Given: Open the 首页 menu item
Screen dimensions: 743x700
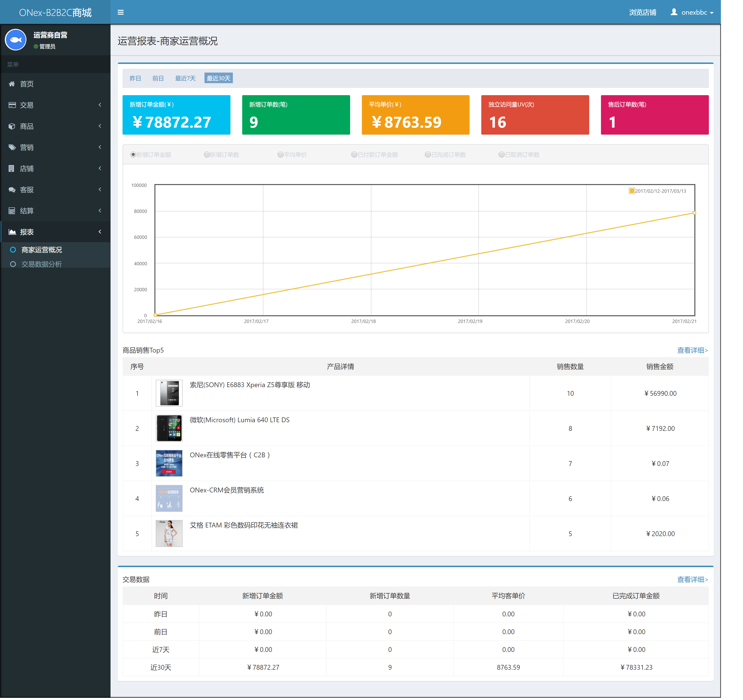Looking at the screenshot, I should click(55, 84).
